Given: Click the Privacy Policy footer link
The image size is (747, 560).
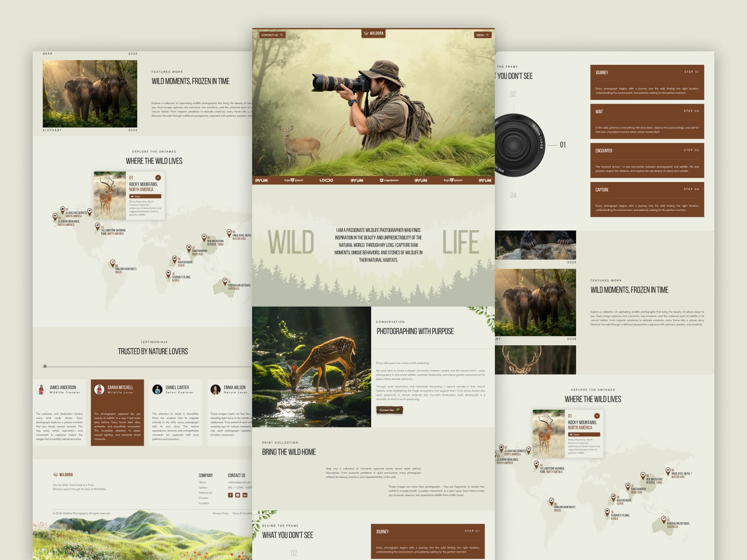Looking at the screenshot, I should 220,513.
